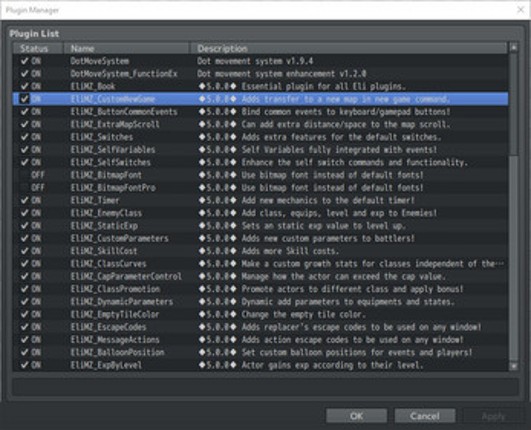Select the EliMZ_CustomParameters plugin name
The width and height of the screenshot is (531, 430).
coord(119,238)
